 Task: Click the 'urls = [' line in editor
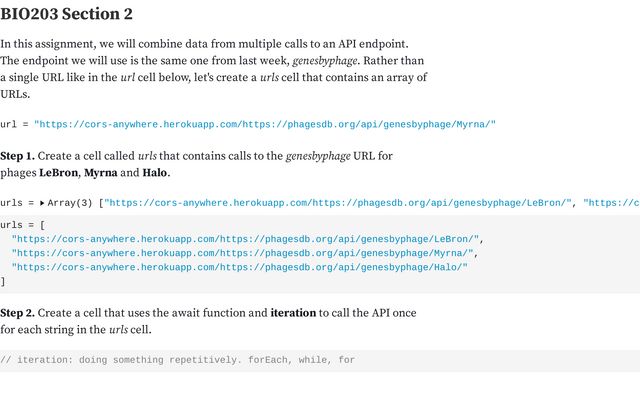coord(22,225)
